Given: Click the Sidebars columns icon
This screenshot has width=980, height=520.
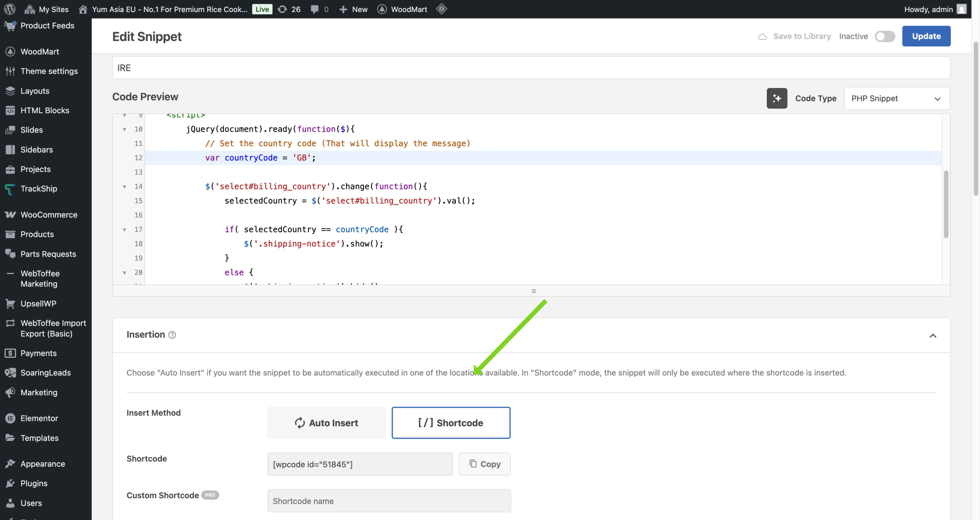Looking at the screenshot, I should [x=10, y=150].
